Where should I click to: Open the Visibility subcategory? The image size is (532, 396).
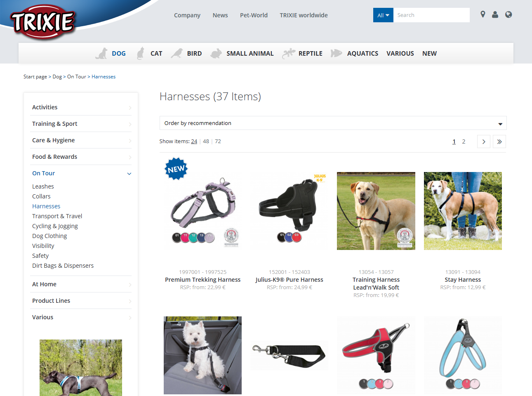[x=43, y=246]
